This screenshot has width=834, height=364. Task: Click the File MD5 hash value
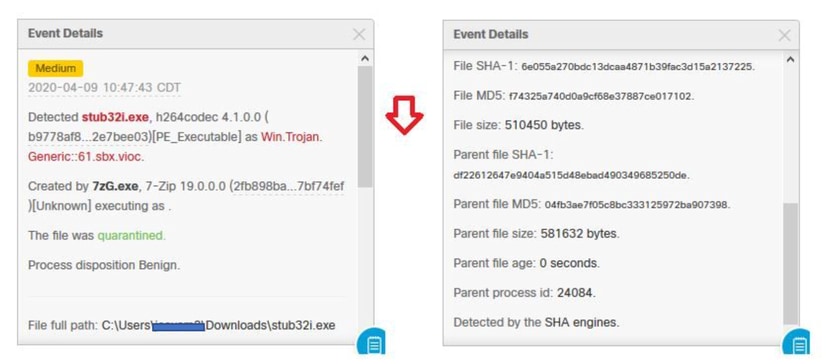pyautogui.click(x=601, y=97)
